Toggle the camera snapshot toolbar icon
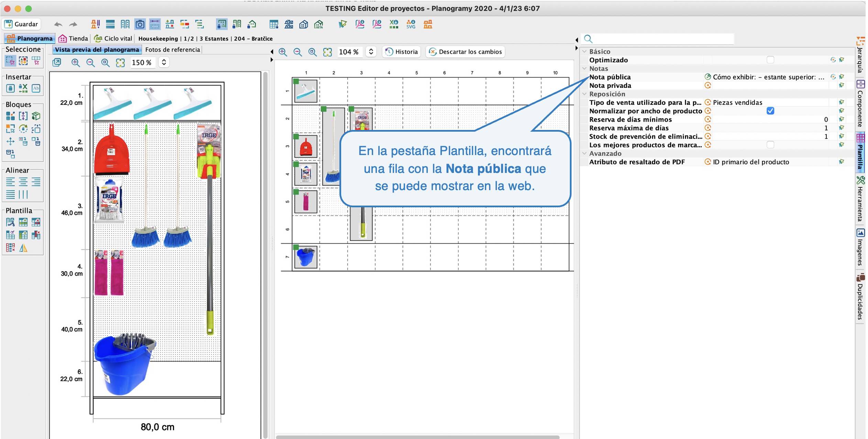The height and width of the screenshot is (439, 868). [x=140, y=24]
